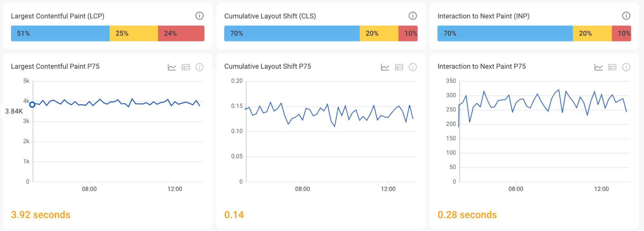Viewport: 644px width, 231px height.
Task: Select the line chart icon on CLS P75
Action: 385,67
